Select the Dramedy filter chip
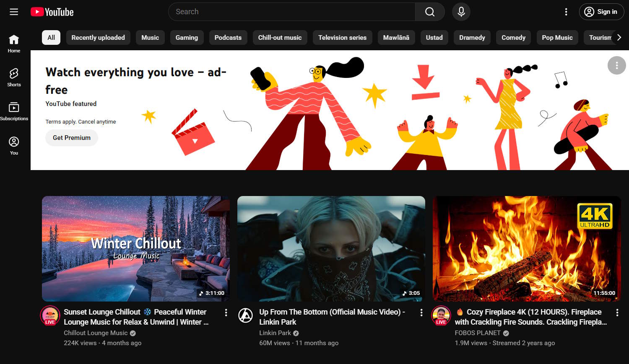 click(x=472, y=38)
